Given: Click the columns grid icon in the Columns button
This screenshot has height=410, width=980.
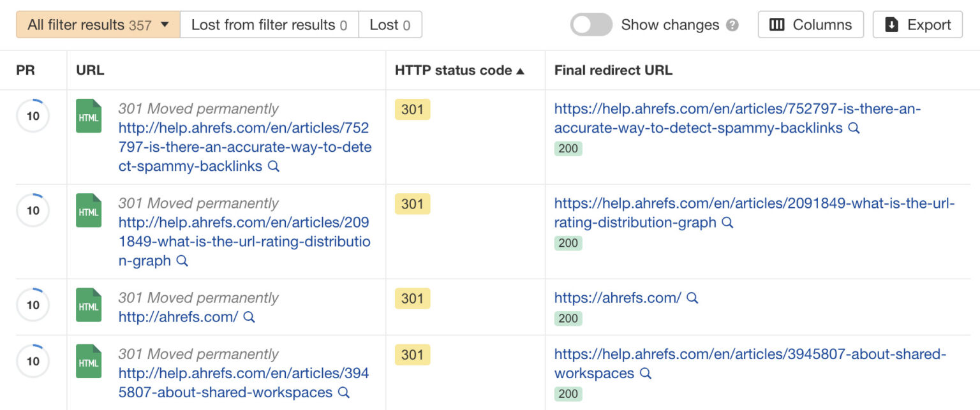Looking at the screenshot, I should pos(776,24).
